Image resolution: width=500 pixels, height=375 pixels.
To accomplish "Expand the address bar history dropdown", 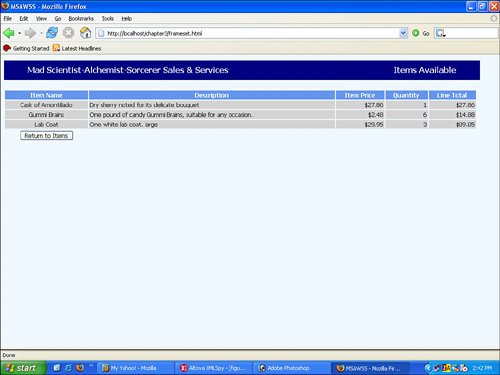I will click(403, 33).
